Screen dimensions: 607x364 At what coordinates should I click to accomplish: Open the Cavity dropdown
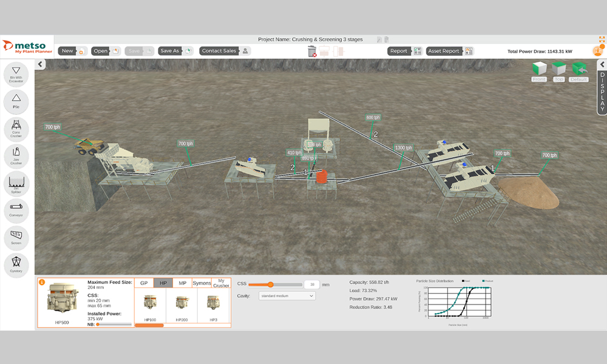click(x=287, y=296)
